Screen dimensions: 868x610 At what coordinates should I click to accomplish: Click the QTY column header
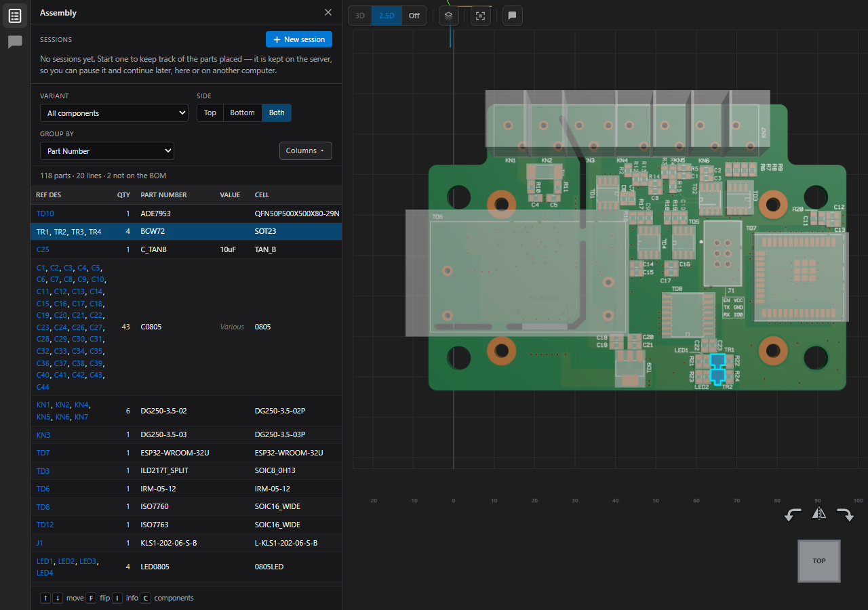click(123, 195)
